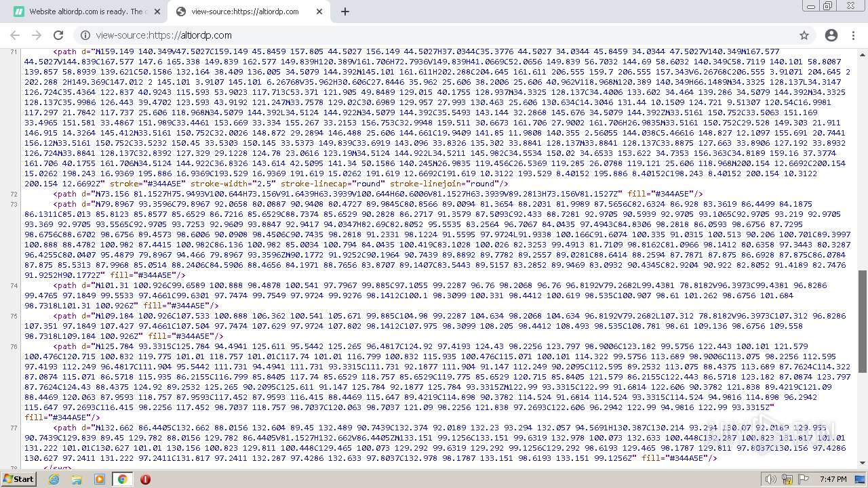Open File Explorer from the taskbar
The image size is (868, 488).
(x=77, y=479)
